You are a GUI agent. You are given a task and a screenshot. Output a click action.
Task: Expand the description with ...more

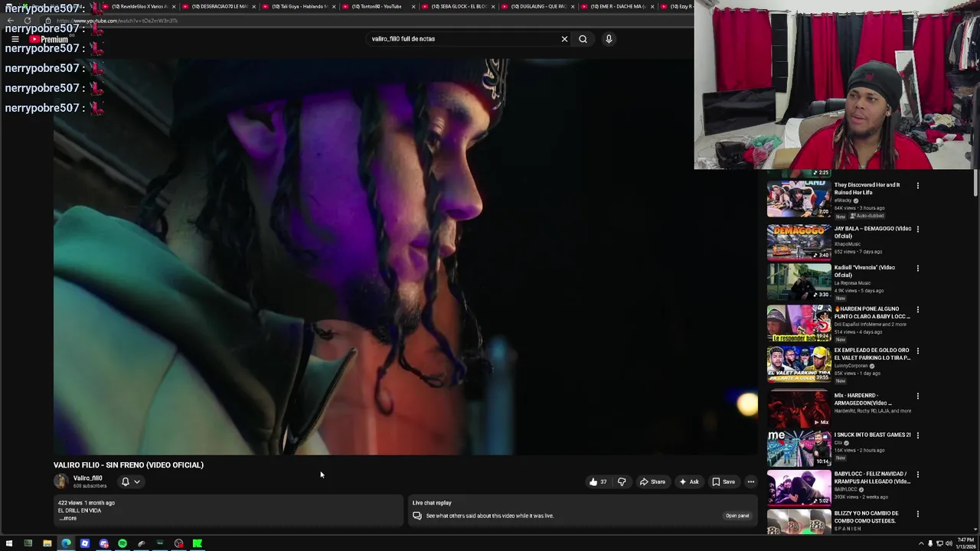pyautogui.click(x=68, y=519)
